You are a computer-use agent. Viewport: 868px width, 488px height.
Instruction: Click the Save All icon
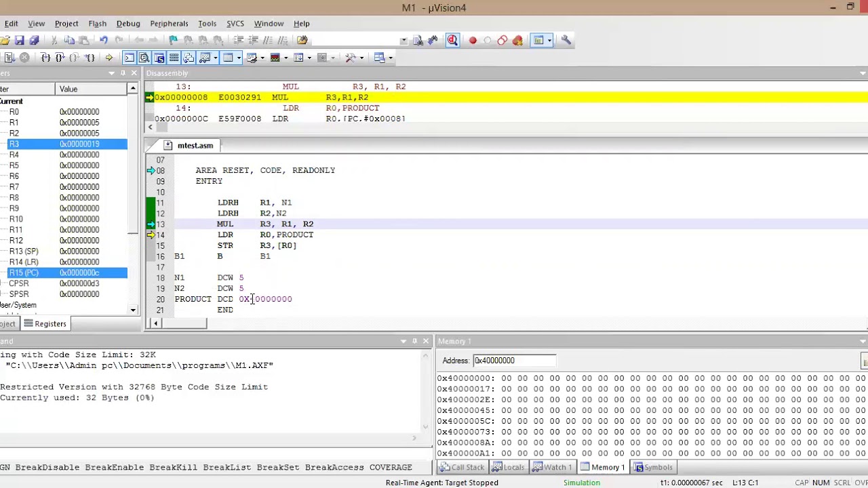click(x=35, y=41)
